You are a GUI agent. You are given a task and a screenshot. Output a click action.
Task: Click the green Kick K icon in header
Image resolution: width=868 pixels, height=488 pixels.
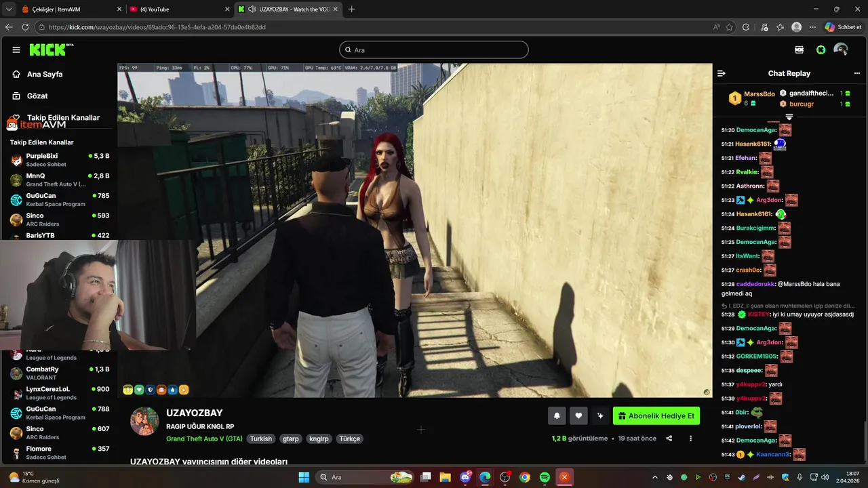(821, 49)
